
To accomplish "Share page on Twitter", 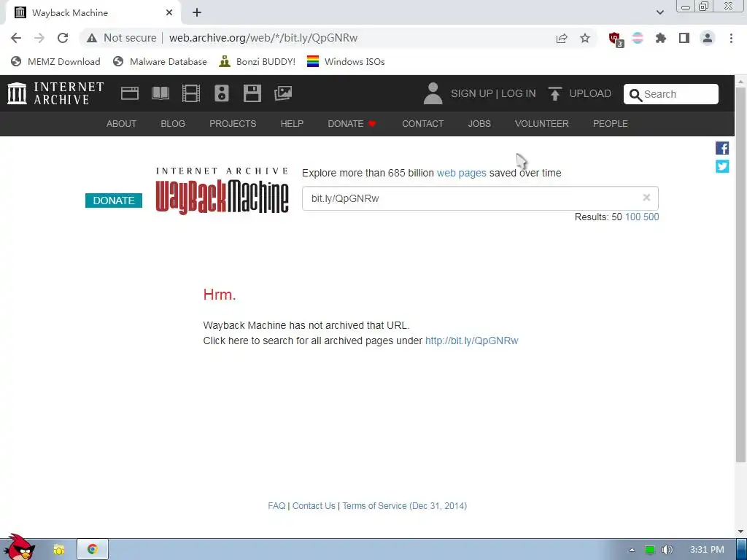I will [722, 166].
